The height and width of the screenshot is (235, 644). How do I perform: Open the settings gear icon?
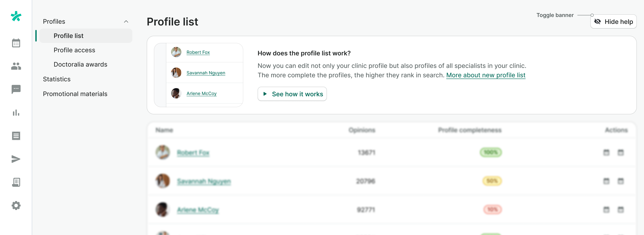pos(16,206)
